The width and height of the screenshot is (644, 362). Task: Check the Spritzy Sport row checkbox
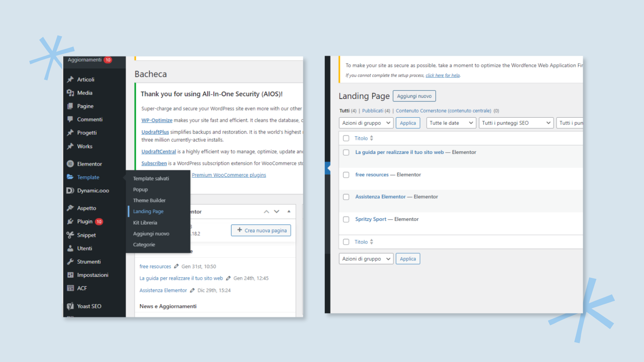(x=346, y=219)
